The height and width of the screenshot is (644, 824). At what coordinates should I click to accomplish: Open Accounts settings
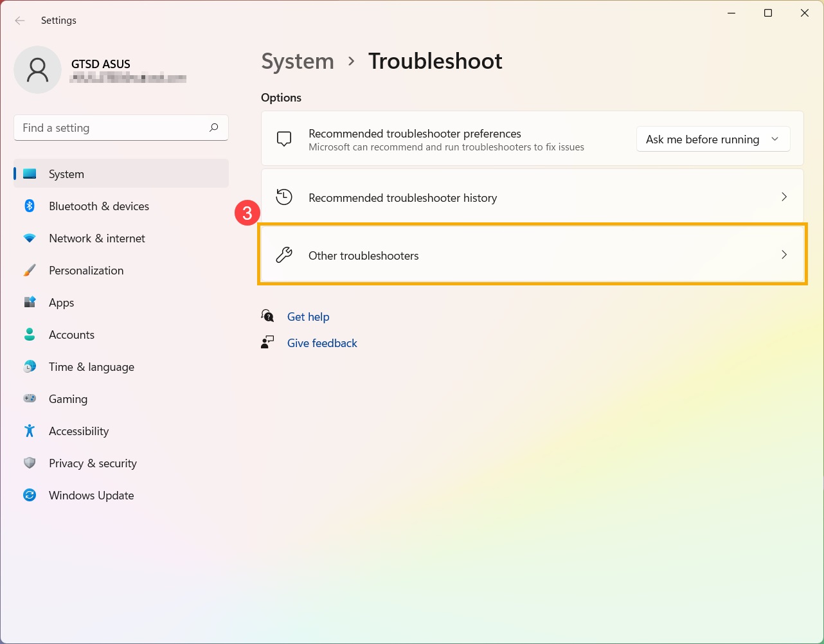[x=121, y=334]
